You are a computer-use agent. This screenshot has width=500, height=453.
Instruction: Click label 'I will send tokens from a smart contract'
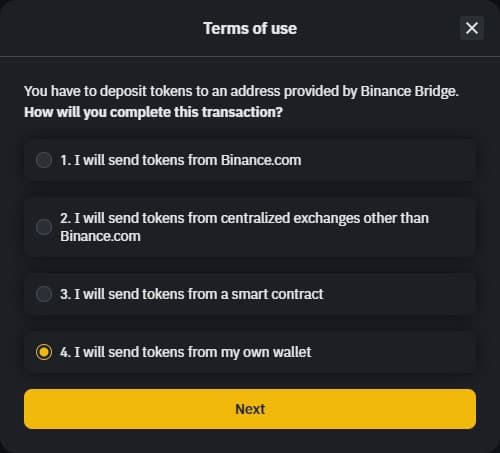pyautogui.click(x=199, y=294)
